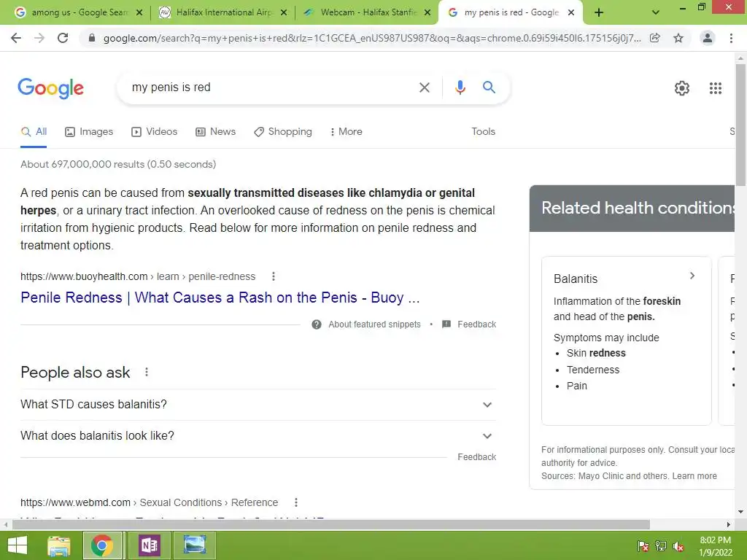The image size is (747, 560).
Task: Close the Webcam Halifax tab
Action: 427,12
